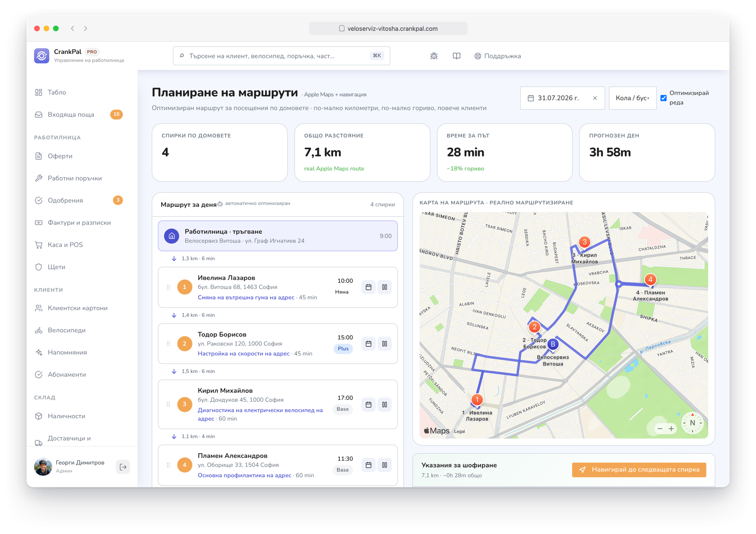Click the real Apple Maps route text
The width and height of the screenshot is (756, 534).
tap(334, 169)
